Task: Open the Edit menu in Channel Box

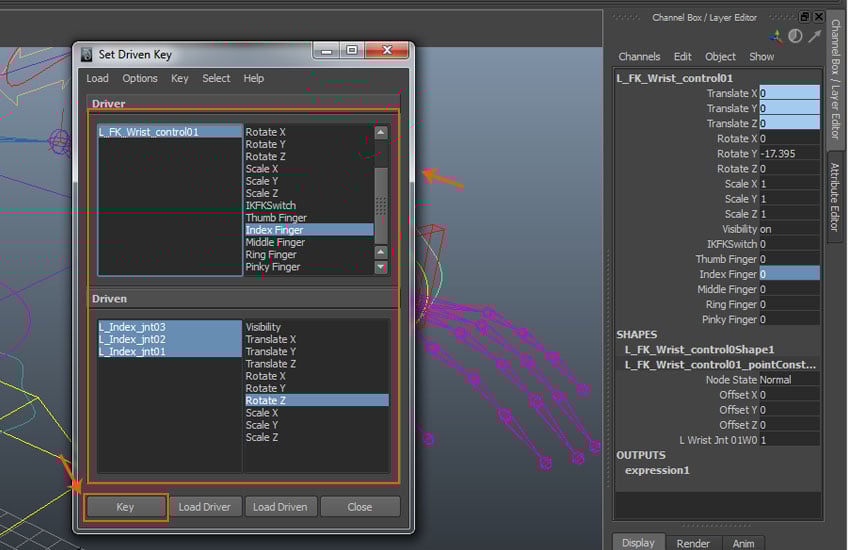Action: point(682,56)
